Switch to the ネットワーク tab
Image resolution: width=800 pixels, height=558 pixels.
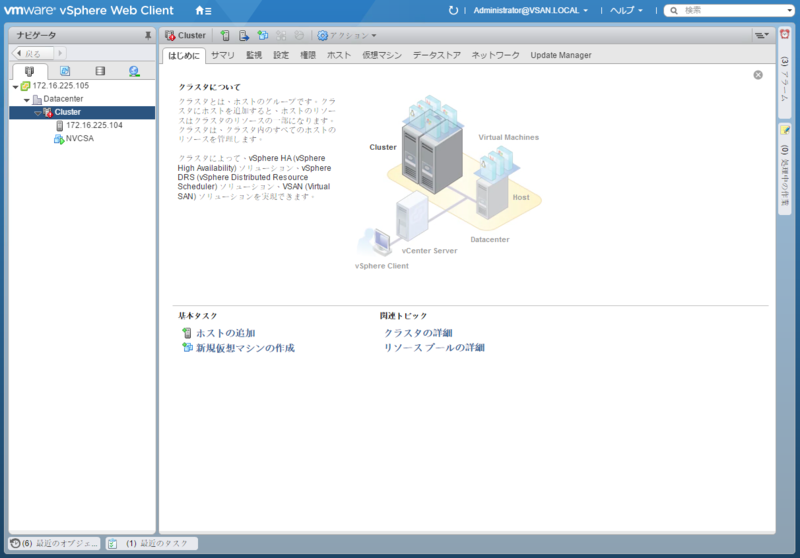tap(495, 55)
